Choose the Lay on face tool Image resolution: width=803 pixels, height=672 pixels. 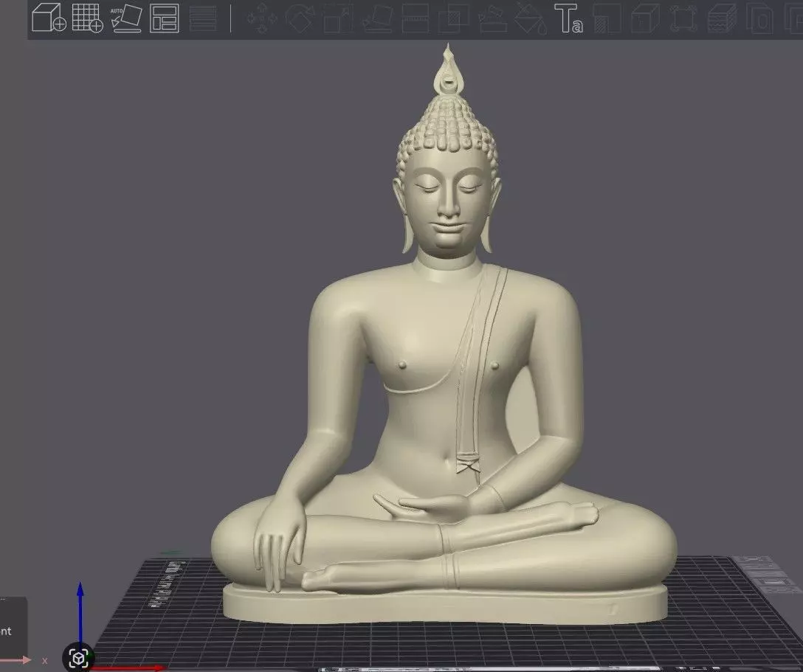[x=377, y=18]
